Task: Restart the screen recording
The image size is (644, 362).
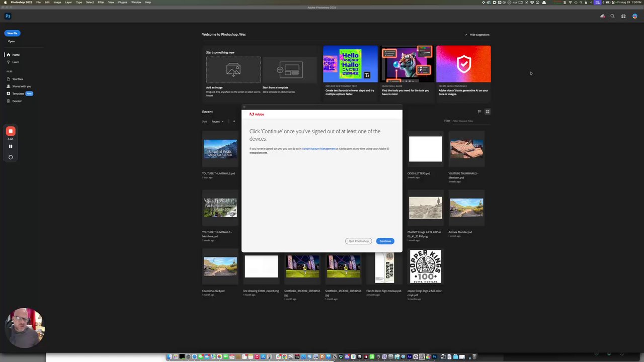Action: click(11, 157)
